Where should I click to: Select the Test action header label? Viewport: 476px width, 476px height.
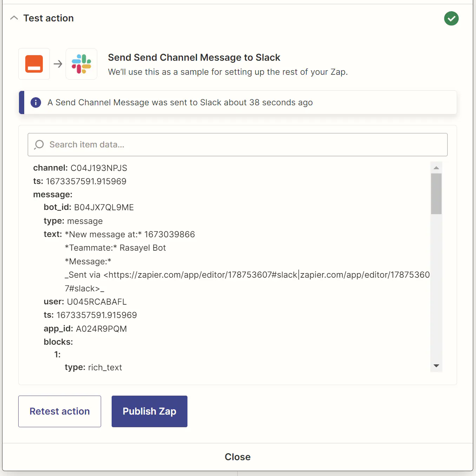[x=48, y=18]
